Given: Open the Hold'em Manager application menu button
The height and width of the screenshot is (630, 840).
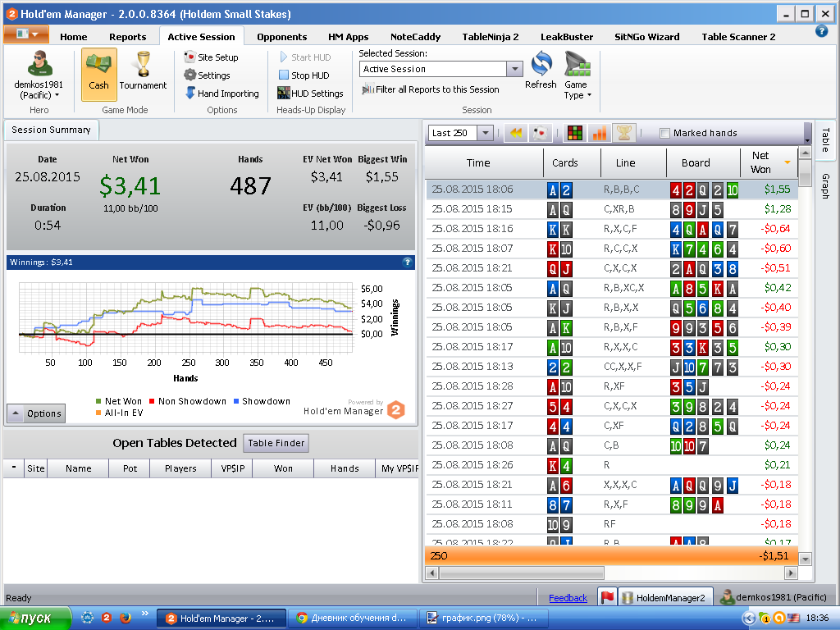Looking at the screenshot, I should (x=26, y=34).
